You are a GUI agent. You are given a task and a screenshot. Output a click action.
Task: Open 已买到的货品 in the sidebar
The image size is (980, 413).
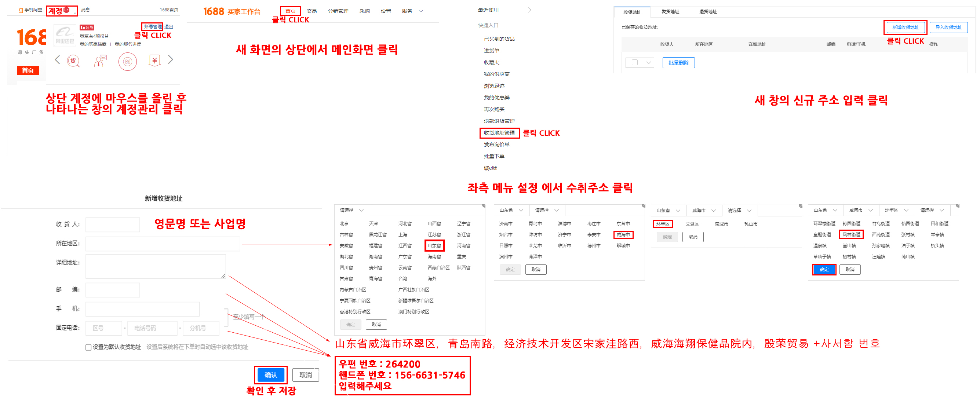click(499, 39)
